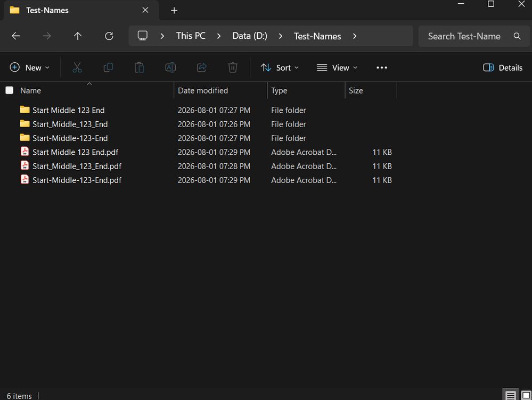Screen dimensions: 532x400
Task: Open the New item dropdown
Action: coord(29,68)
